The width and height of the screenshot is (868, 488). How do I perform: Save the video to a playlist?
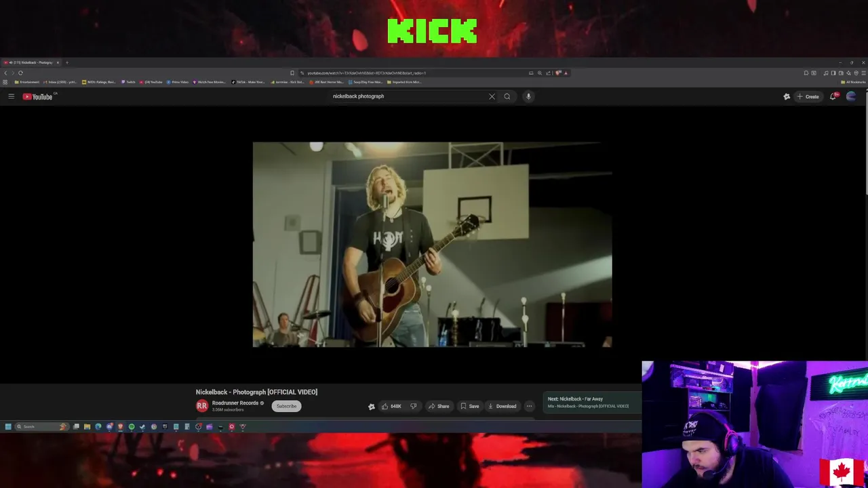(469, 406)
